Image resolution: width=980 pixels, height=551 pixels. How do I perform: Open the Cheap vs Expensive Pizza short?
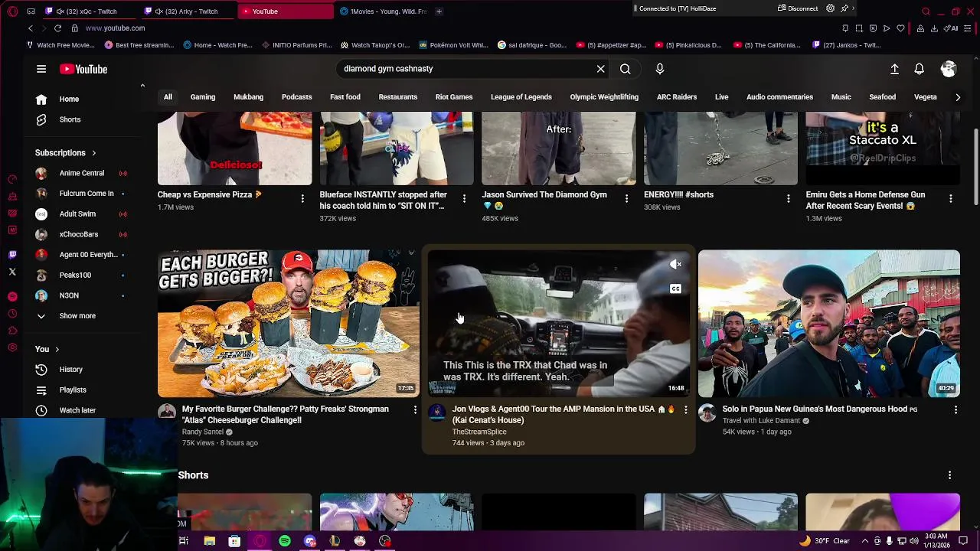(235, 148)
